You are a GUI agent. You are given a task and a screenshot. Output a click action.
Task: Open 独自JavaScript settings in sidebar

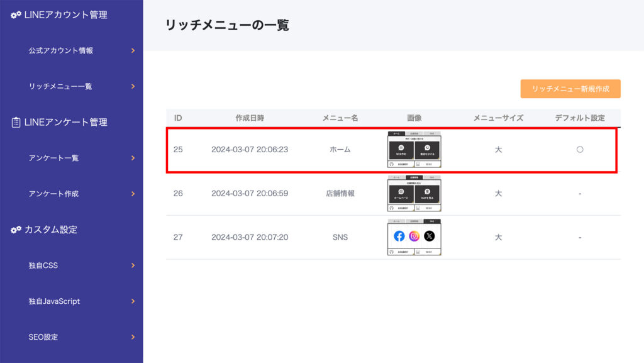tap(54, 301)
